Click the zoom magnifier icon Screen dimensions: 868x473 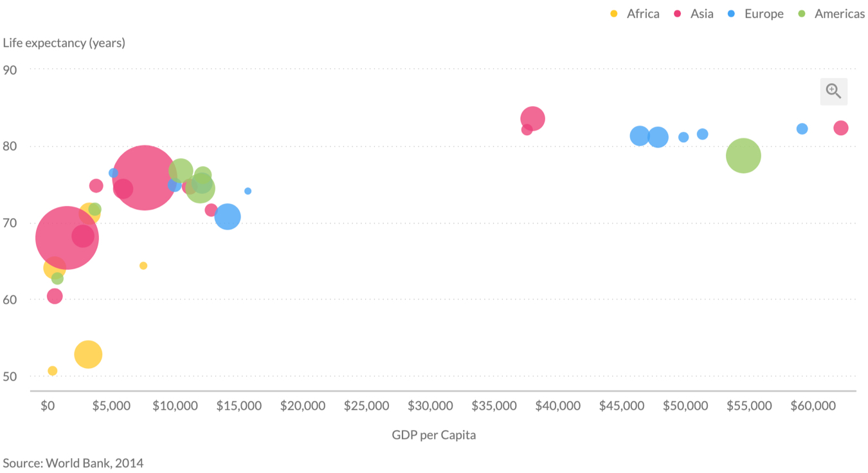click(x=833, y=91)
